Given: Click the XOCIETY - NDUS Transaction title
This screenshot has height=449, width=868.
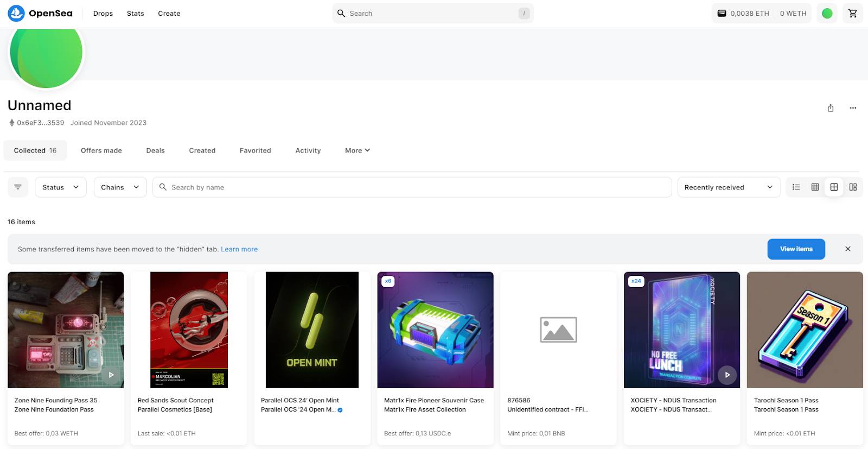Looking at the screenshot, I should pos(673,401).
